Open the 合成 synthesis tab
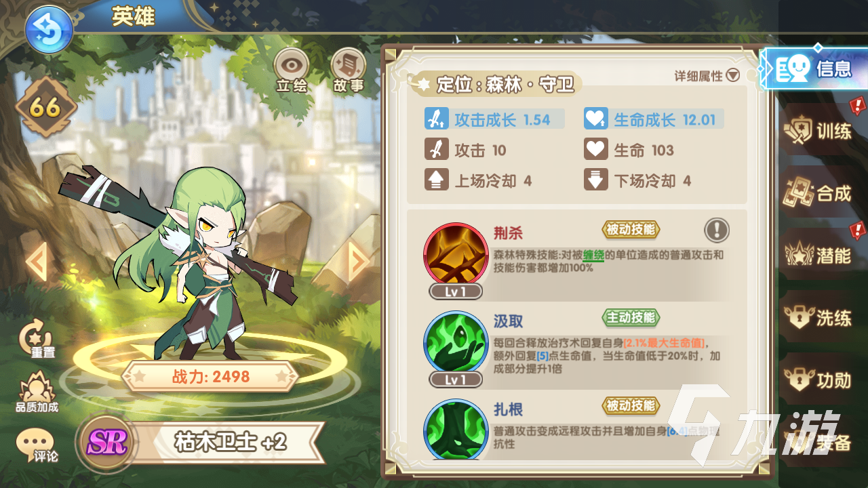Screen dimensions: 868x488 [x=822, y=192]
